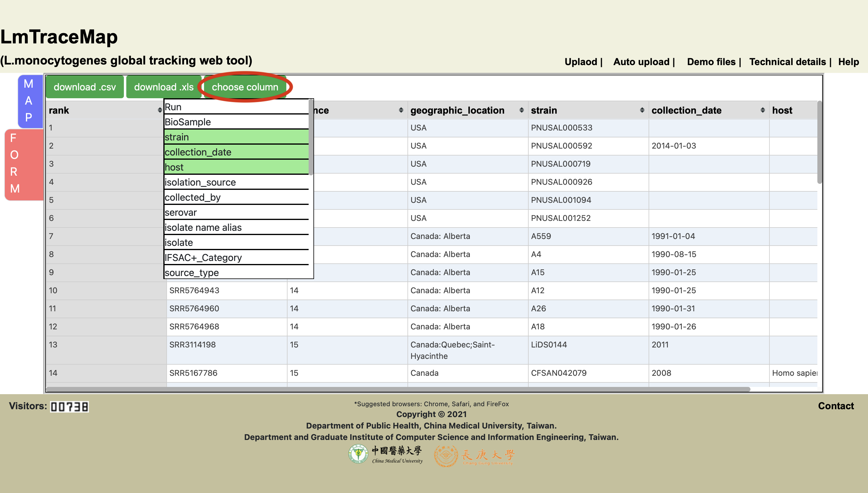This screenshot has height=493, width=868.
Task: Click the China Medical University logo
Action: pyautogui.click(x=386, y=455)
